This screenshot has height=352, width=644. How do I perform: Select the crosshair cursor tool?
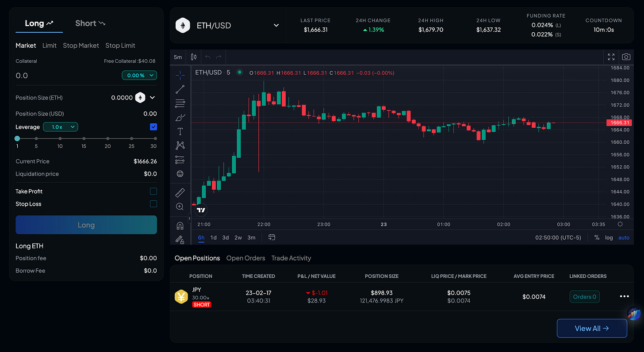click(x=180, y=75)
